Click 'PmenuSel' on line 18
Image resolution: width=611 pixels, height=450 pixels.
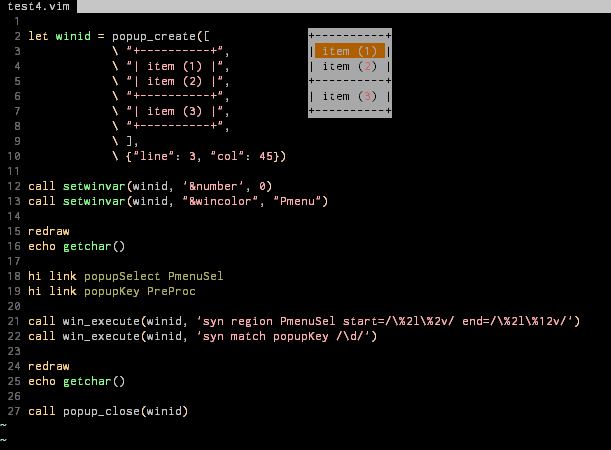[196, 276]
